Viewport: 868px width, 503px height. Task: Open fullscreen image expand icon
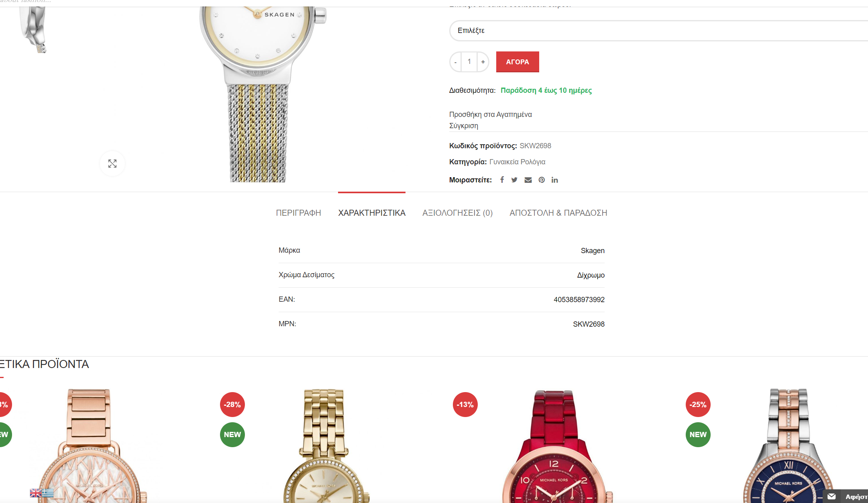pyautogui.click(x=112, y=164)
